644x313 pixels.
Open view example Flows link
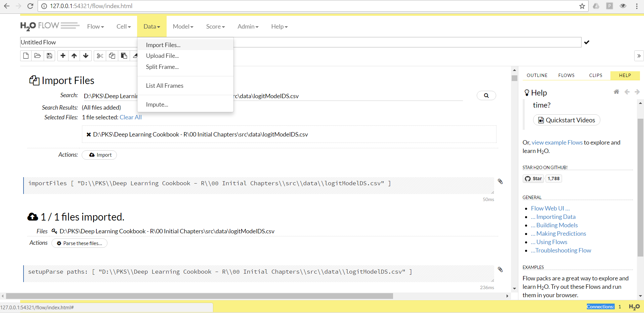[557, 143]
